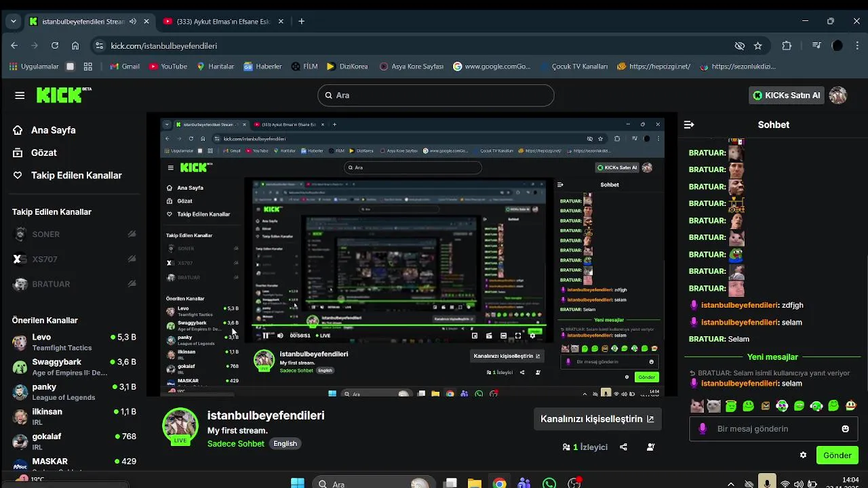
Task: Open WhatsApp from taskbar
Action: [549, 484]
